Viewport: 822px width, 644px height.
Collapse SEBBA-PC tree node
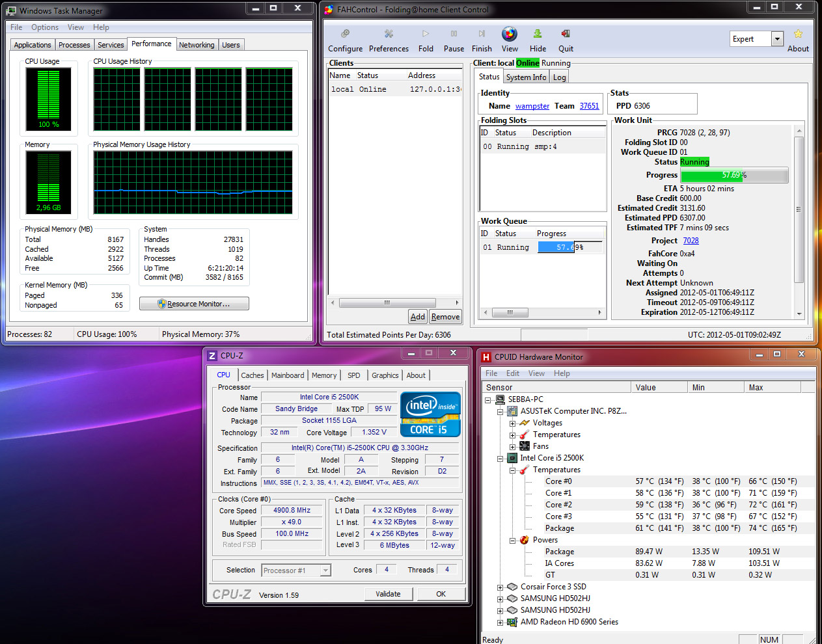pos(488,400)
